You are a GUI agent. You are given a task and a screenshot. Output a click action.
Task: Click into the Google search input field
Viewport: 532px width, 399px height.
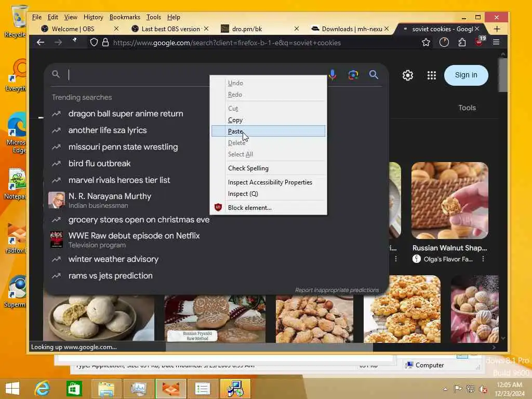click(136, 75)
